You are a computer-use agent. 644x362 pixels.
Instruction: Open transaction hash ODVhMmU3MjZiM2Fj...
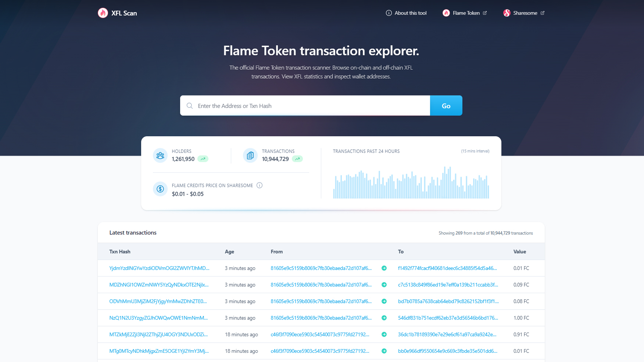tap(158, 301)
